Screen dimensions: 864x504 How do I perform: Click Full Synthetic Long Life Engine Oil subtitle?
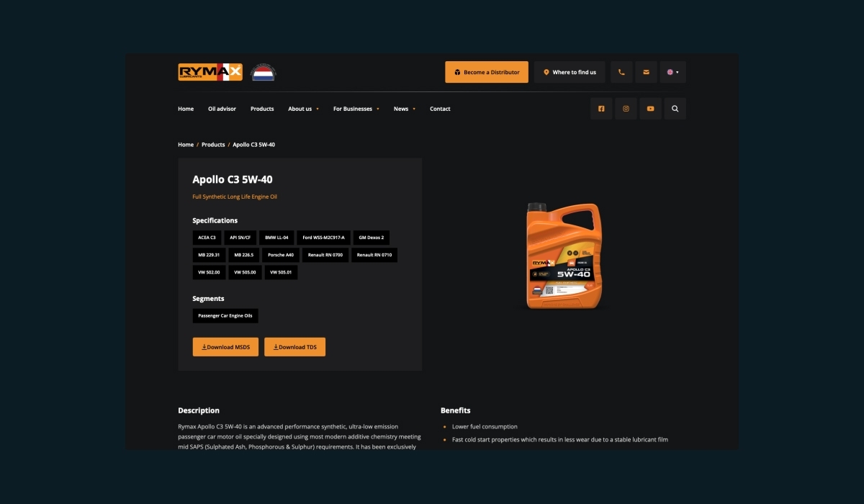[x=235, y=197]
